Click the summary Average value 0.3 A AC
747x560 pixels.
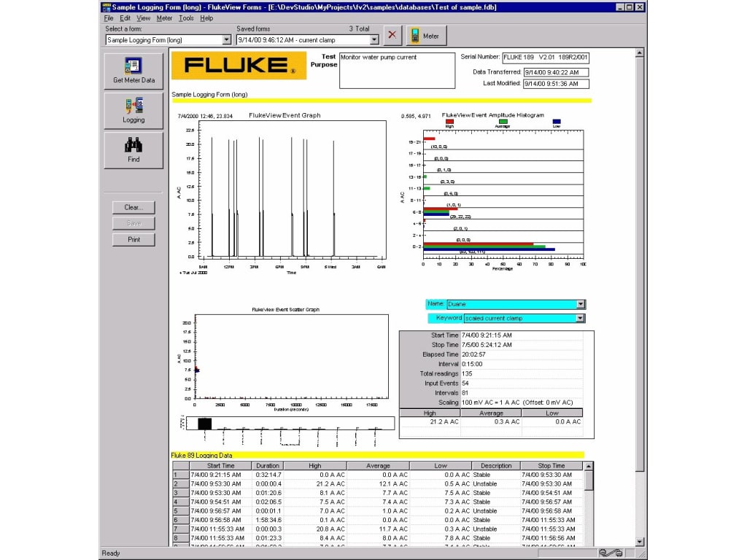[x=491, y=422]
